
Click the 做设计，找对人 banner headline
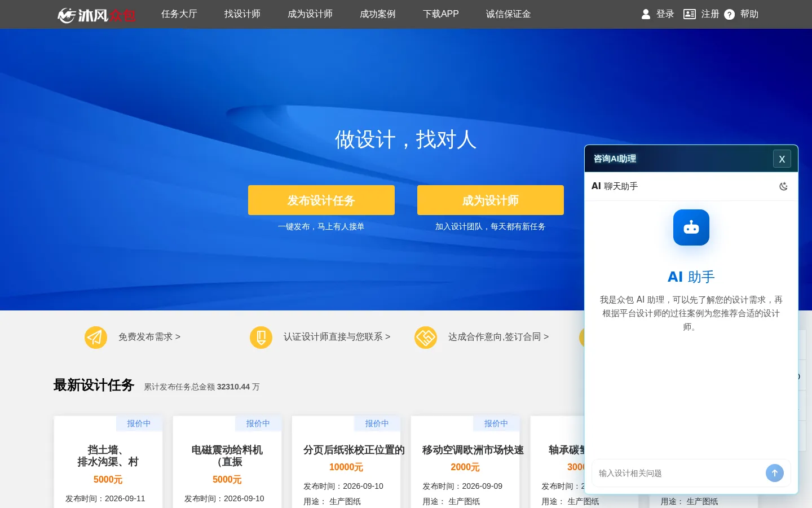[x=406, y=139]
